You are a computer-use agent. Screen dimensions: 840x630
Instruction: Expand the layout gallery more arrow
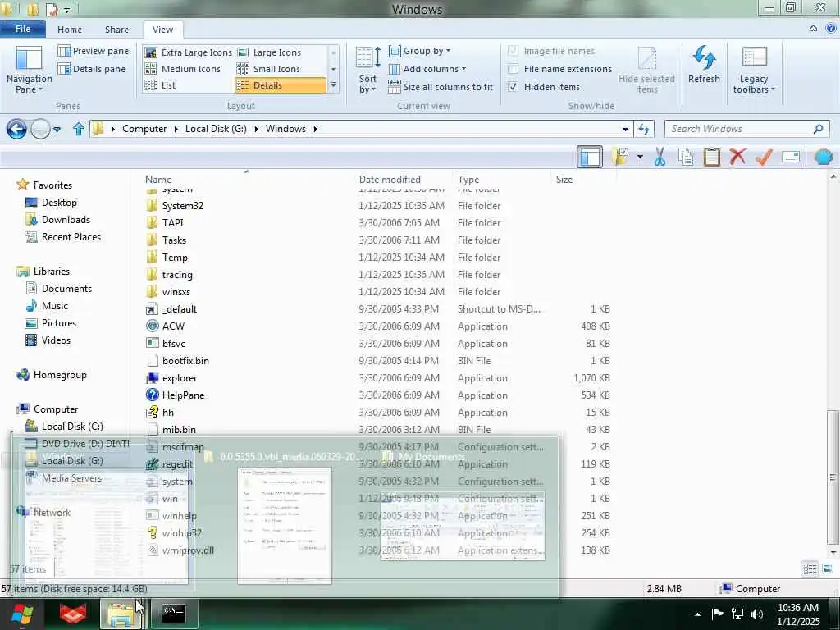coord(333,85)
